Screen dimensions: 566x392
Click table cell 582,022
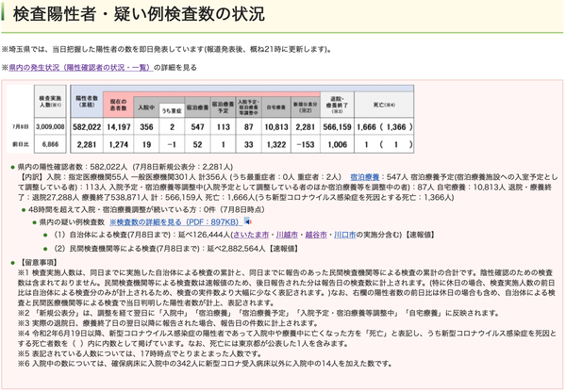tap(87, 127)
